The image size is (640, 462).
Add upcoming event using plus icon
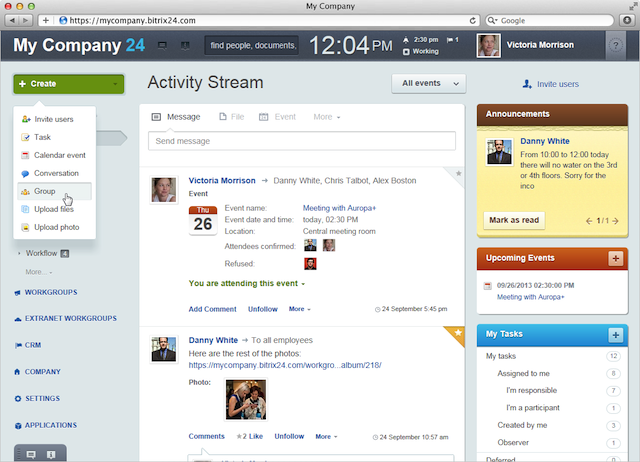616,258
